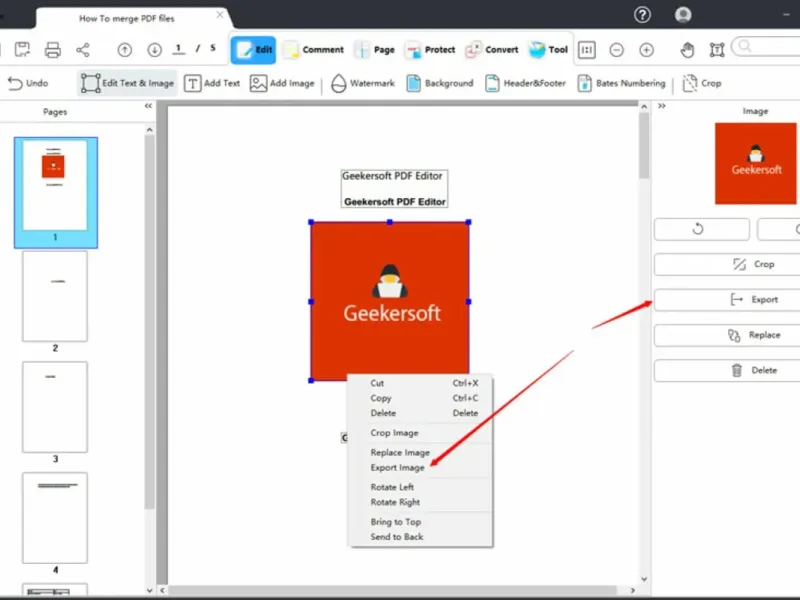Click the Background tool
800x600 pixels.
coord(440,83)
